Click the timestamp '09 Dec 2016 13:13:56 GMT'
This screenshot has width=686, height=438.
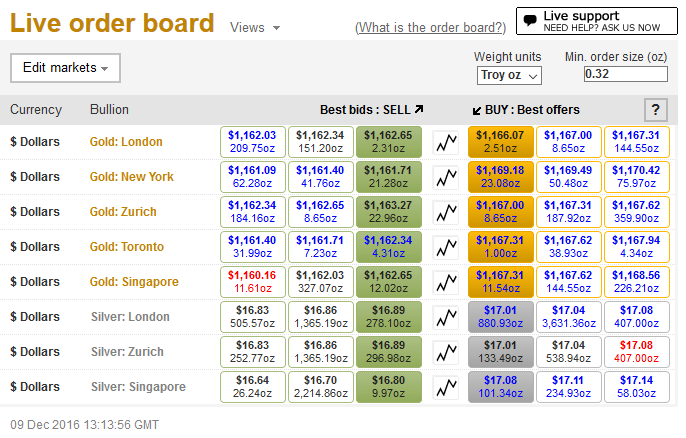click(84, 424)
